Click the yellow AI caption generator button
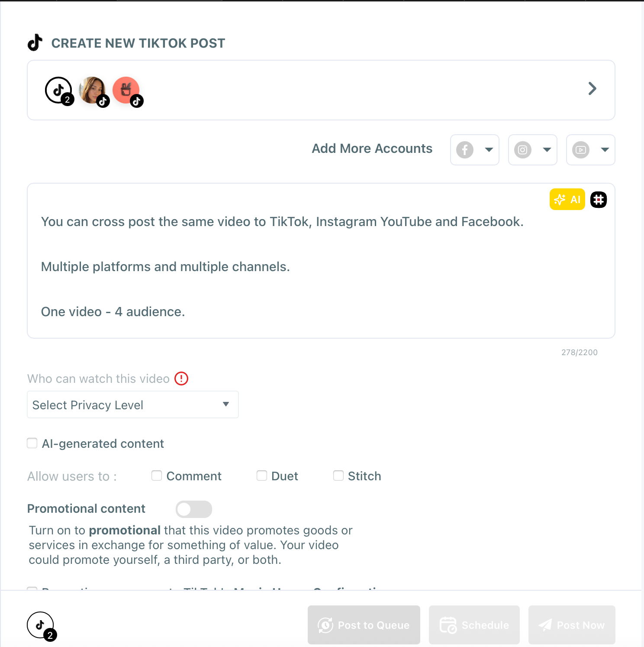Image resolution: width=644 pixels, height=647 pixels. 567,199
